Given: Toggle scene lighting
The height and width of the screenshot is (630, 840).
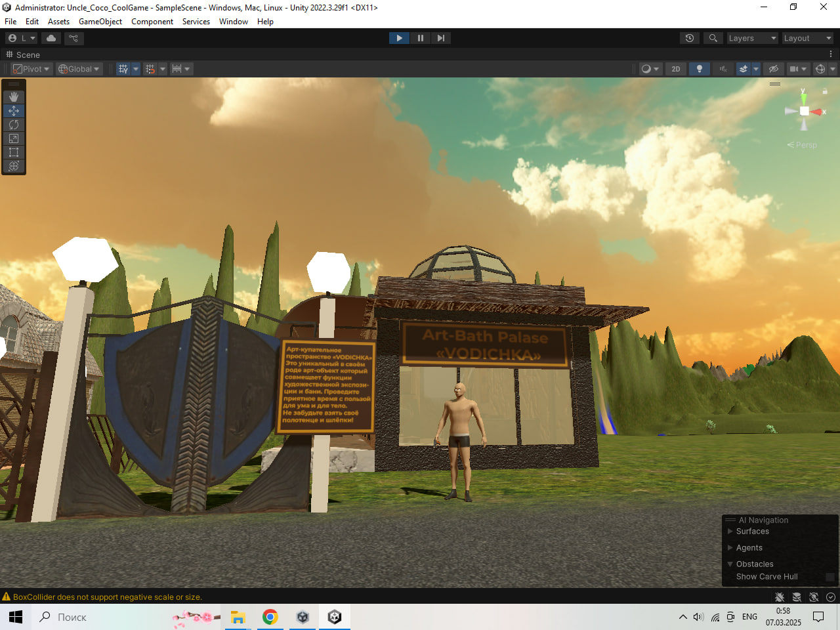Looking at the screenshot, I should pos(700,69).
